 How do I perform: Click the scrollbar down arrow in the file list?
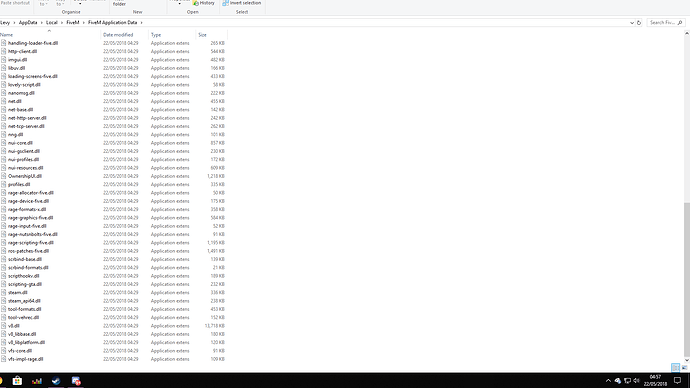(x=686, y=360)
